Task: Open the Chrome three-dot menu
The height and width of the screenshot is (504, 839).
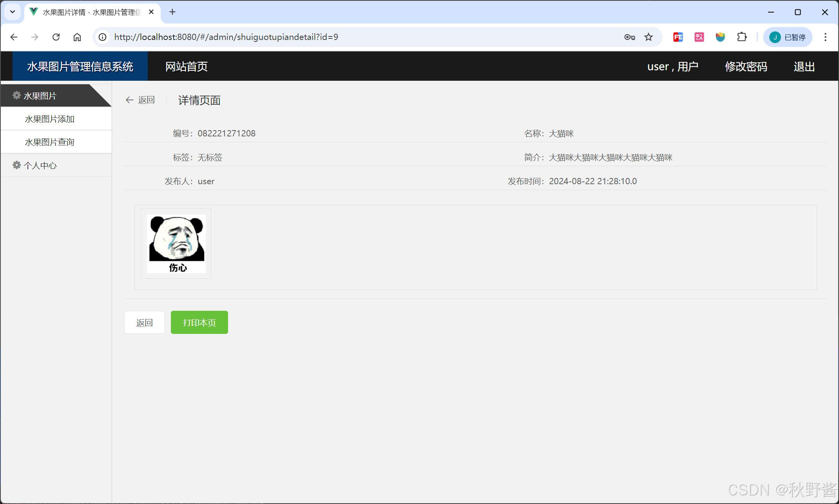Action: point(825,37)
